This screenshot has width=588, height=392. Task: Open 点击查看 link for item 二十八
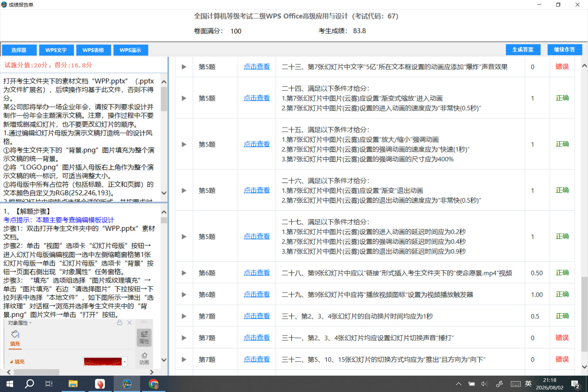[x=257, y=273]
